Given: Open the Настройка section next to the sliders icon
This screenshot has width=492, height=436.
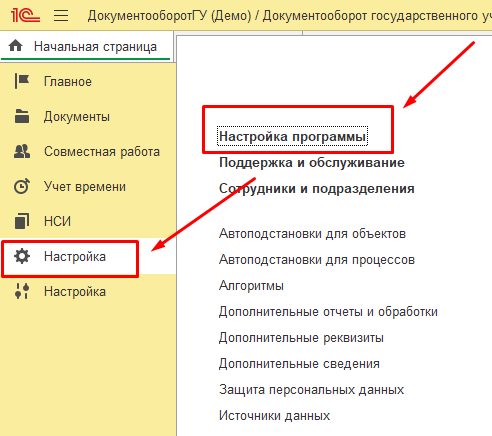Looking at the screenshot, I should (75, 292).
